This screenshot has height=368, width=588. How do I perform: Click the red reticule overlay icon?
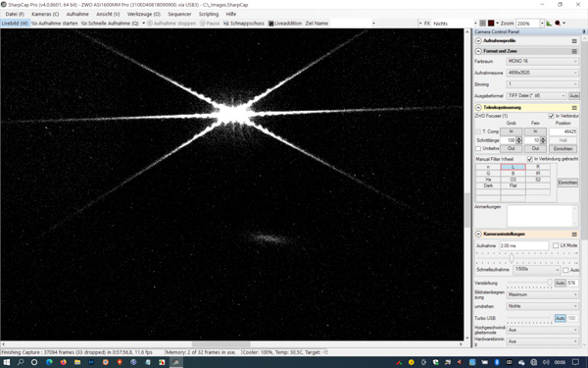pos(491,24)
